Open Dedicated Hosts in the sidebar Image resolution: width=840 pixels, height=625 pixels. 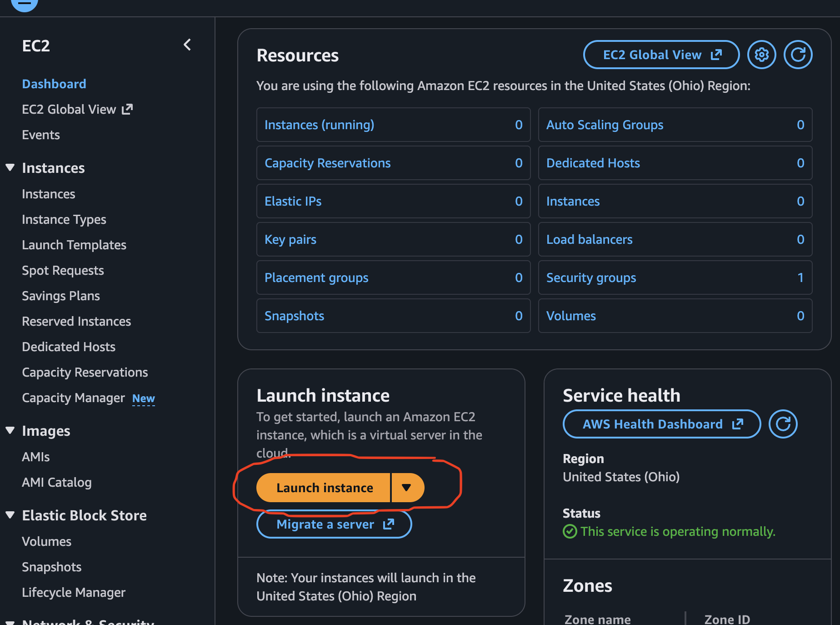[x=69, y=347]
